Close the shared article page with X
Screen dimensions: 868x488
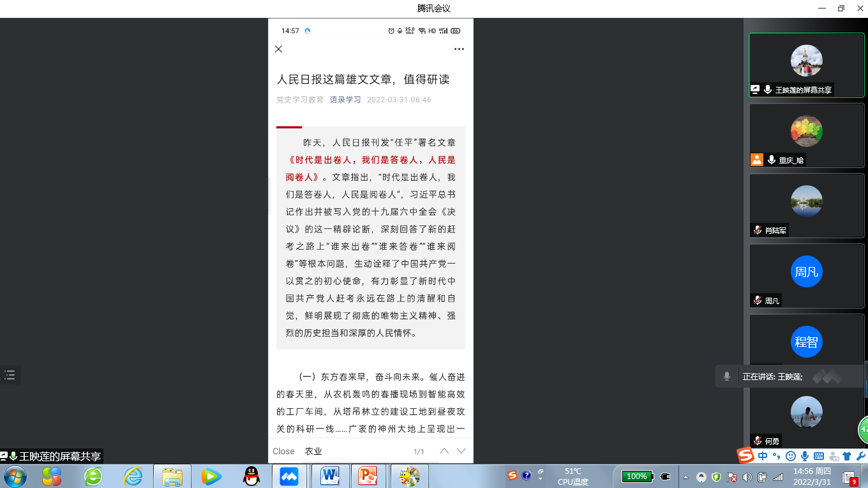point(278,49)
